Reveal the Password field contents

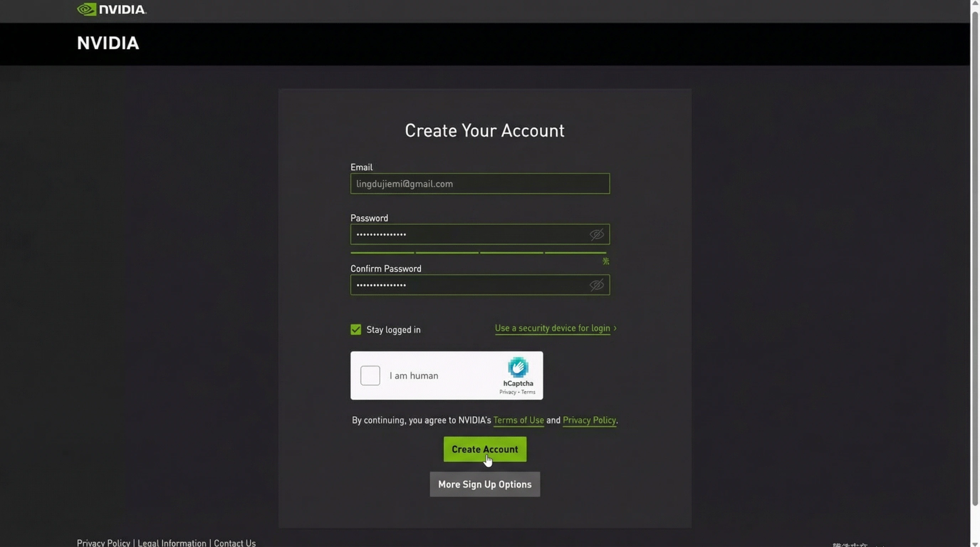point(596,234)
